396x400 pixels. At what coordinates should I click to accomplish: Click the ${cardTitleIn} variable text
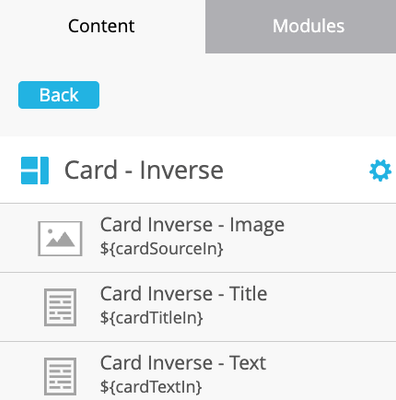[x=152, y=318]
